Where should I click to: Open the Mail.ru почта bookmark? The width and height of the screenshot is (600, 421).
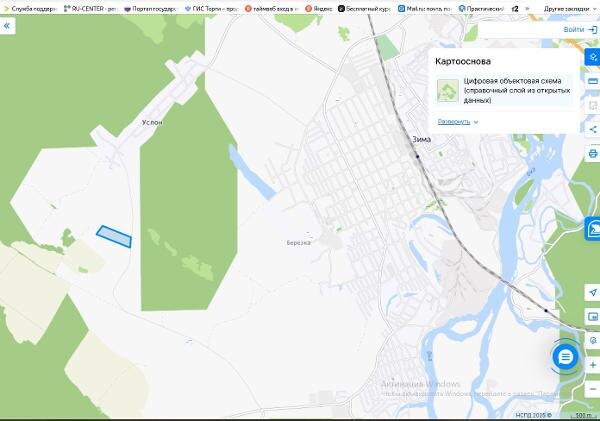pyautogui.click(x=425, y=8)
